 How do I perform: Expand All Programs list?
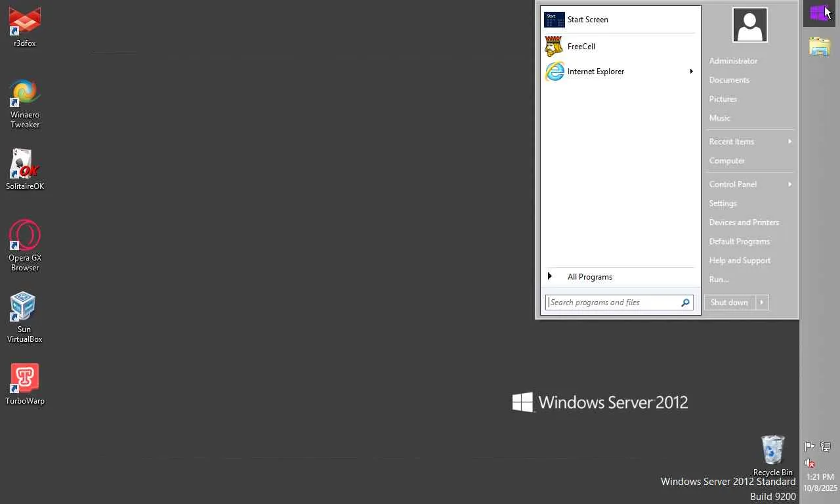(x=620, y=277)
